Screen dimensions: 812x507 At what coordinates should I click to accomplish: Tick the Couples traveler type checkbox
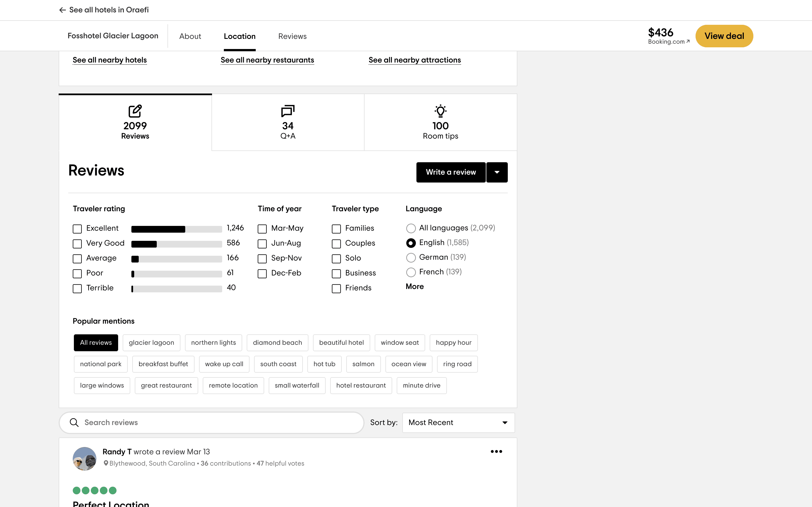336,244
